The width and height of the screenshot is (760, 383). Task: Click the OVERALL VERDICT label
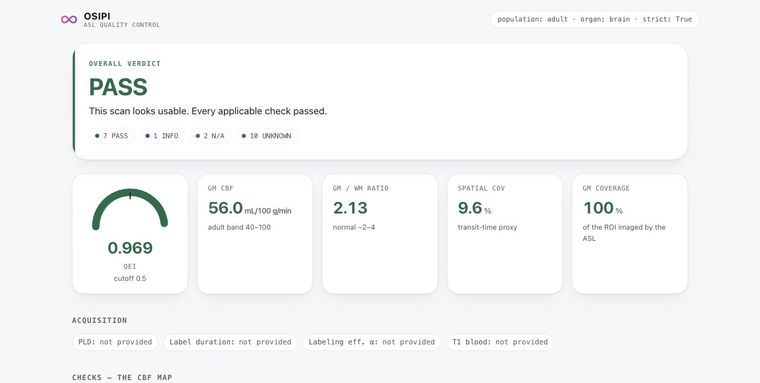click(x=125, y=64)
